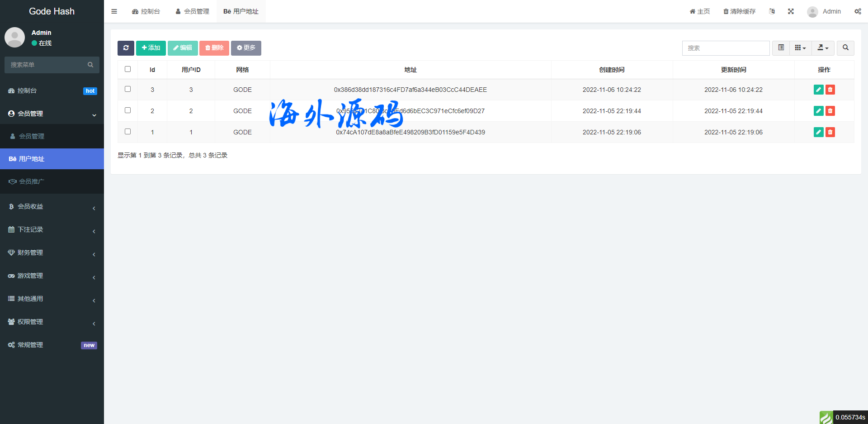
Task: Switch to the 控制台 tab
Action: coord(146,11)
